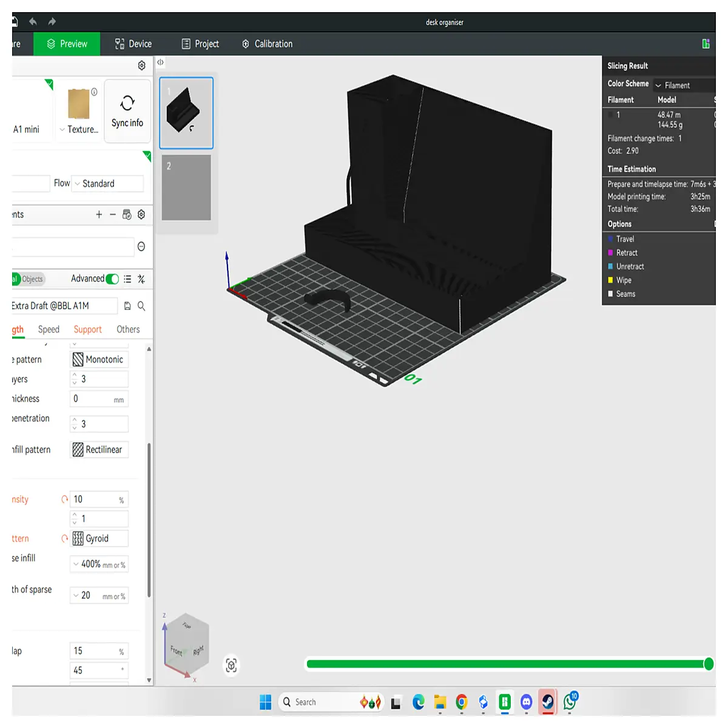
Task: Remove a filament with the minus icon
Action: pos(113,214)
